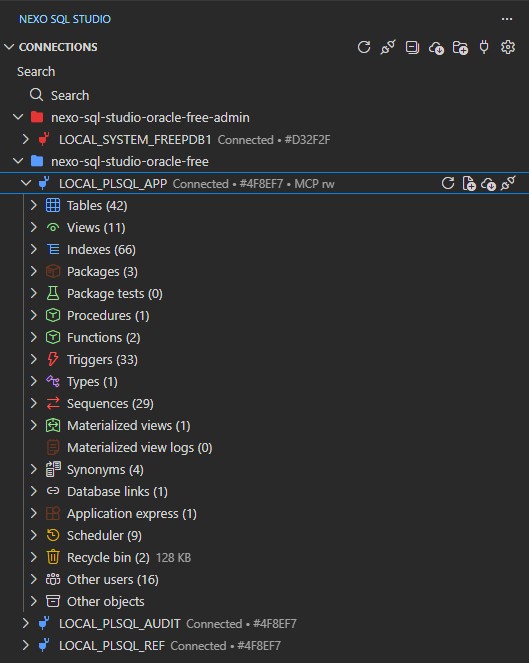529x663 pixels.
Task: Expand the Views (11) node chevron
Action: (34, 227)
